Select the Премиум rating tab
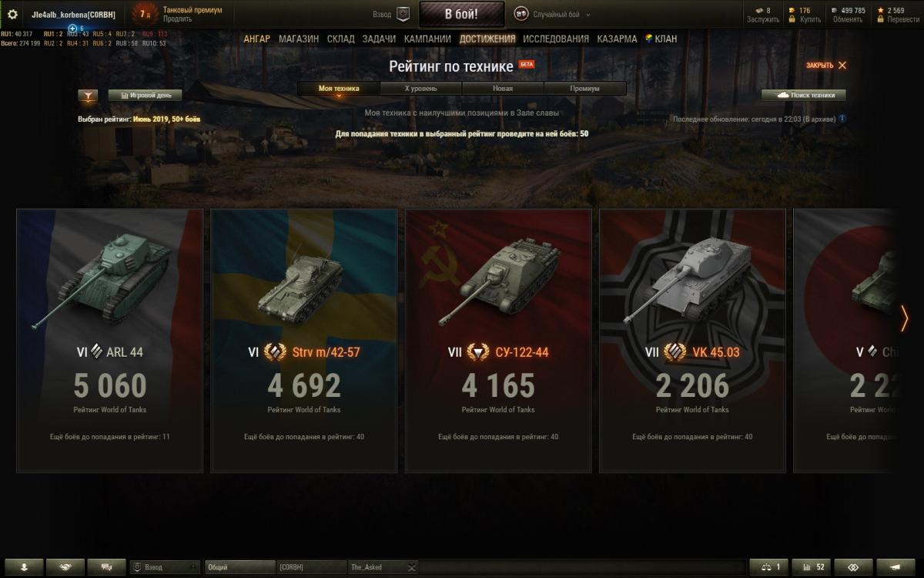The height and width of the screenshot is (578, 924). click(585, 89)
